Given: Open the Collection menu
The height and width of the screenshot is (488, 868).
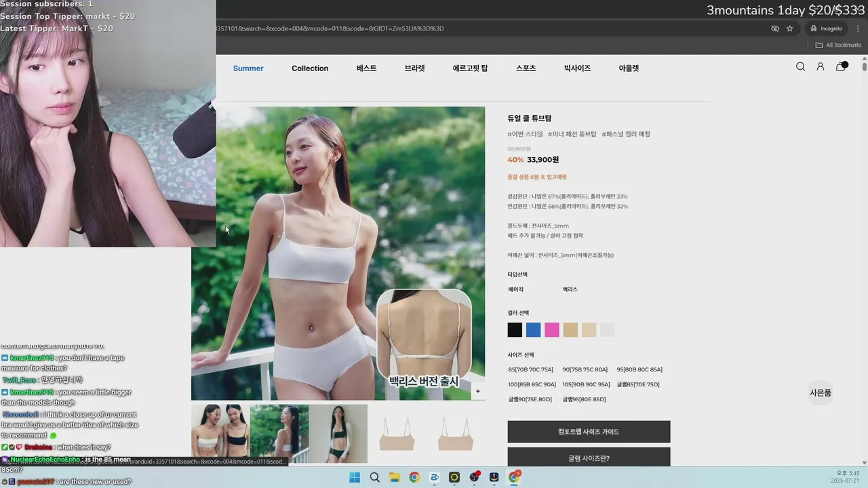Looking at the screenshot, I should tap(310, 68).
